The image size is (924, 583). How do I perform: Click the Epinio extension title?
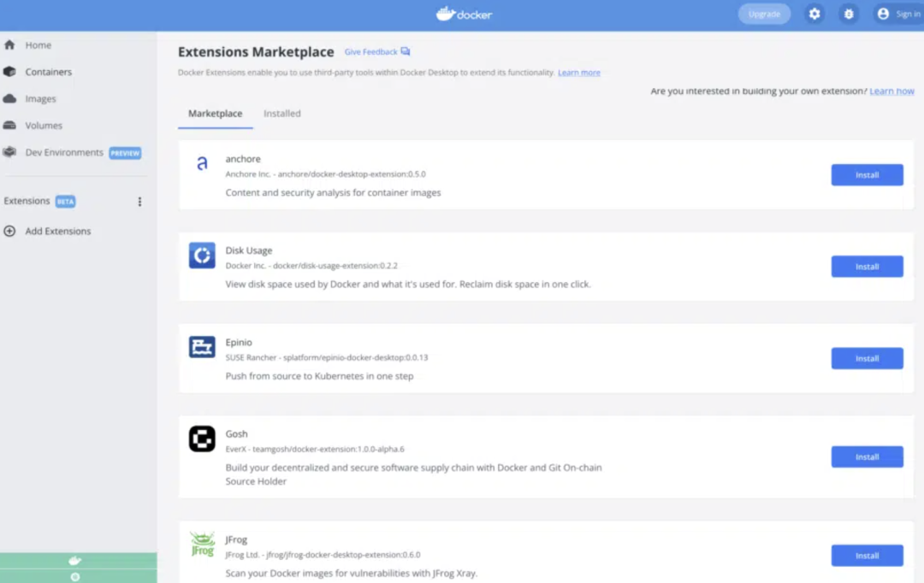click(x=239, y=342)
